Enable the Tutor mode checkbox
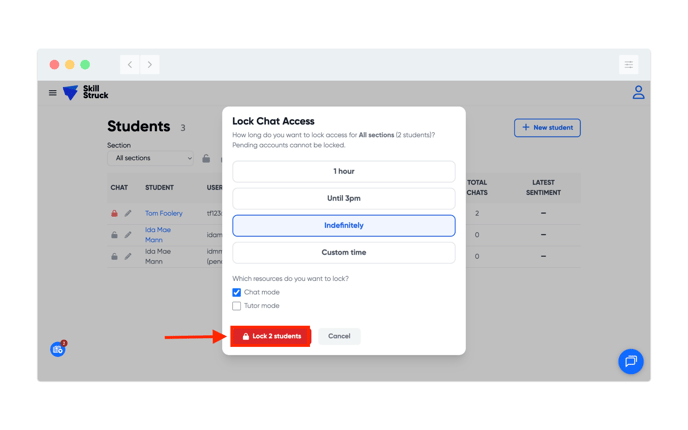688x430 pixels. (x=237, y=306)
